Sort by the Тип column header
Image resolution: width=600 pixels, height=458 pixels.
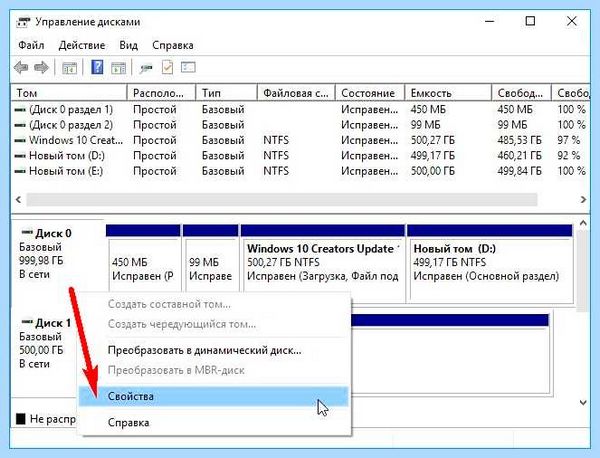click(x=226, y=93)
